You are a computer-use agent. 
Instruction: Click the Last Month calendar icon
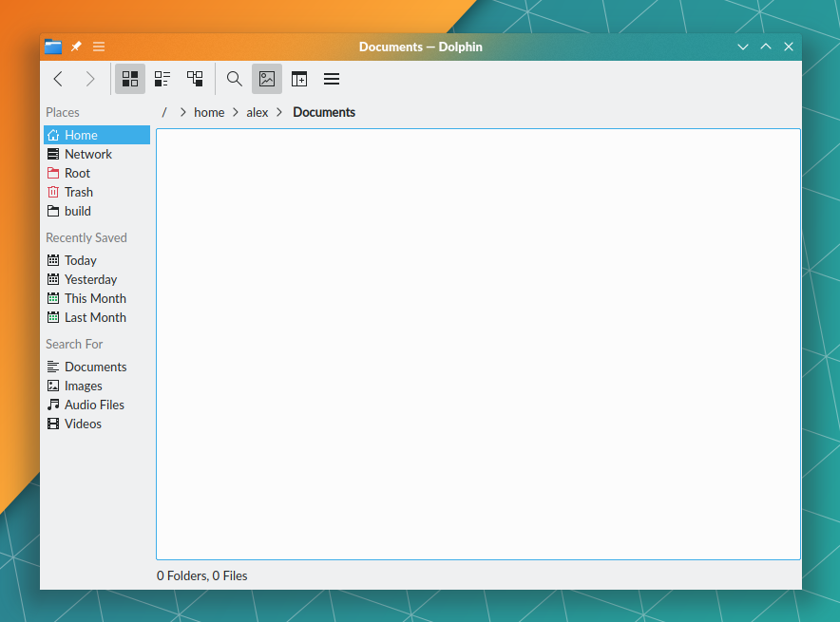(53, 317)
